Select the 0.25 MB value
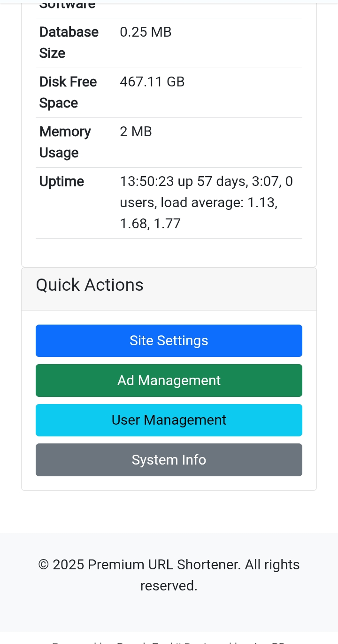 146,32
